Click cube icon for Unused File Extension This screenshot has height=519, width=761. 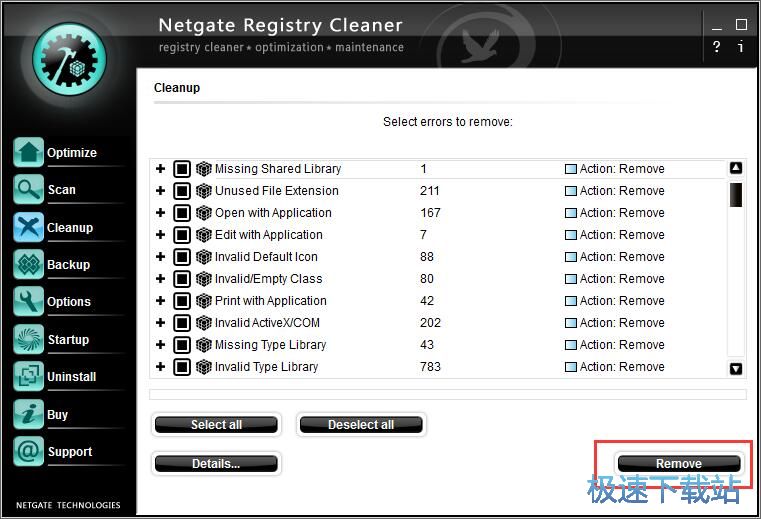tap(204, 191)
